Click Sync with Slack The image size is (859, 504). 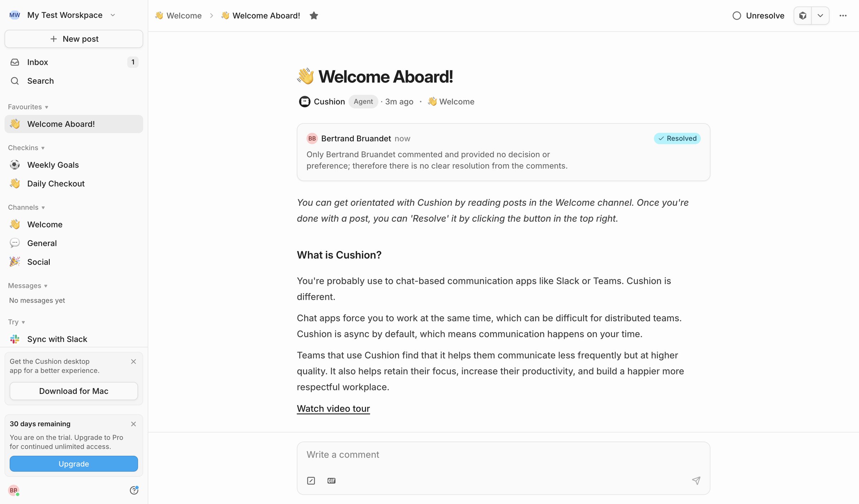click(x=74, y=339)
